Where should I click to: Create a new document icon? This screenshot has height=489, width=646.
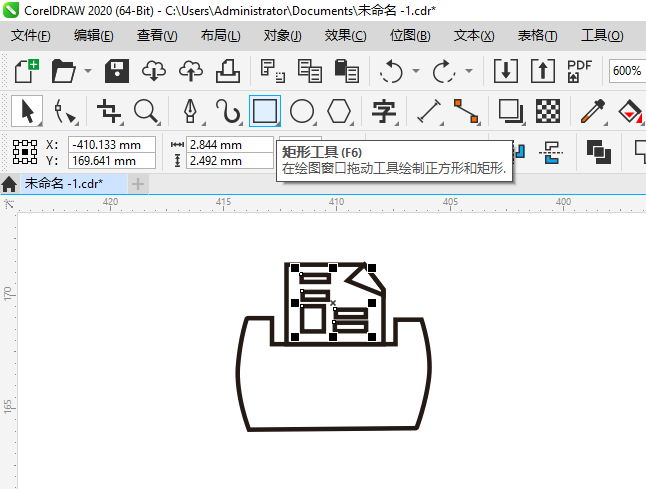[x=26, y=71]
